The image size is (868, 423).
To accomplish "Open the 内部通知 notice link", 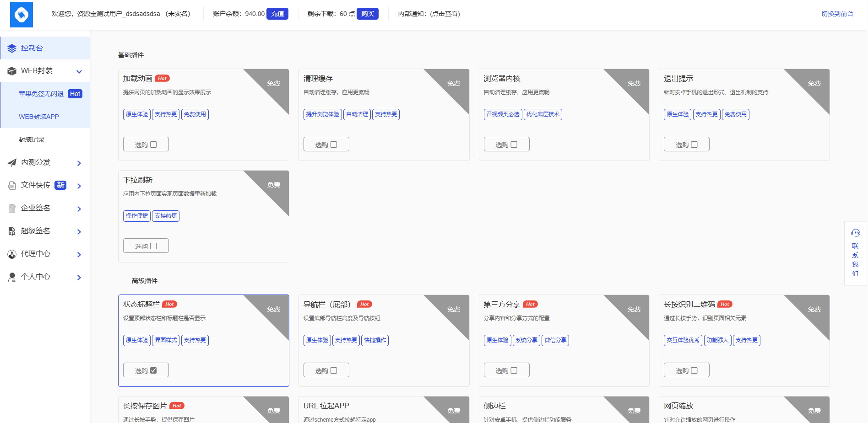I will click(429, 14).
